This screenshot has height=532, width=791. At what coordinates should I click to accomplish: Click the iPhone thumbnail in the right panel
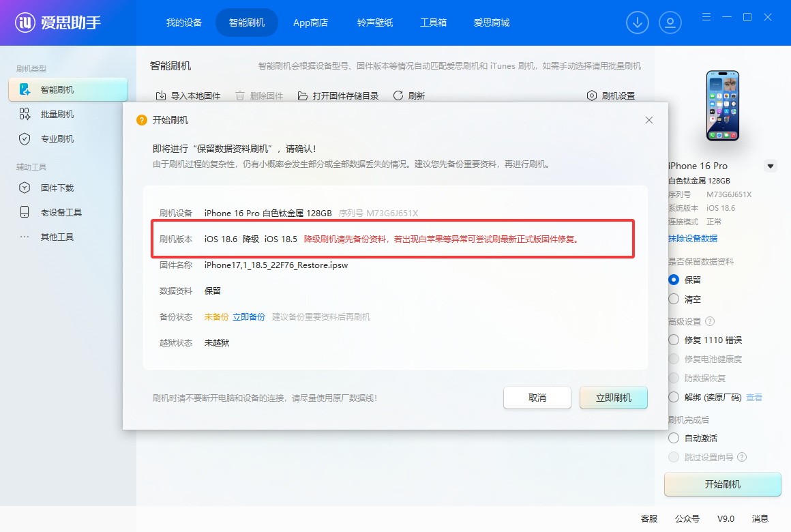click(721, 106)
